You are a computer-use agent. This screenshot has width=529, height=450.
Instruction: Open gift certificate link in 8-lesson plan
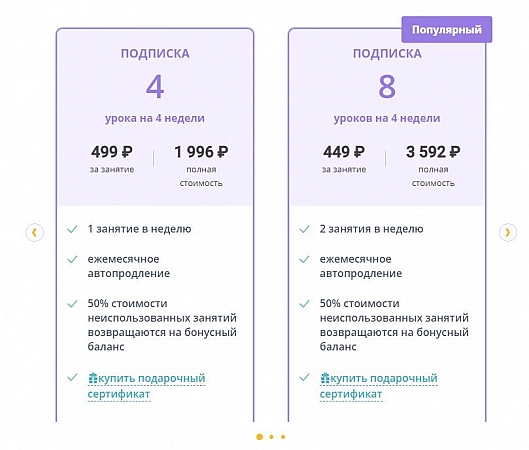coord(379,386)
